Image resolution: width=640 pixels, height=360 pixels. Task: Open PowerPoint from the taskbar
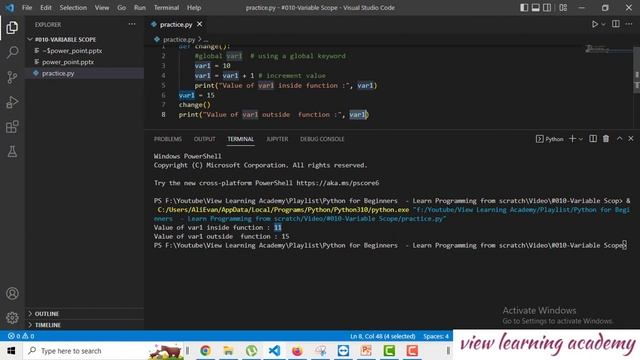point(366,351)
